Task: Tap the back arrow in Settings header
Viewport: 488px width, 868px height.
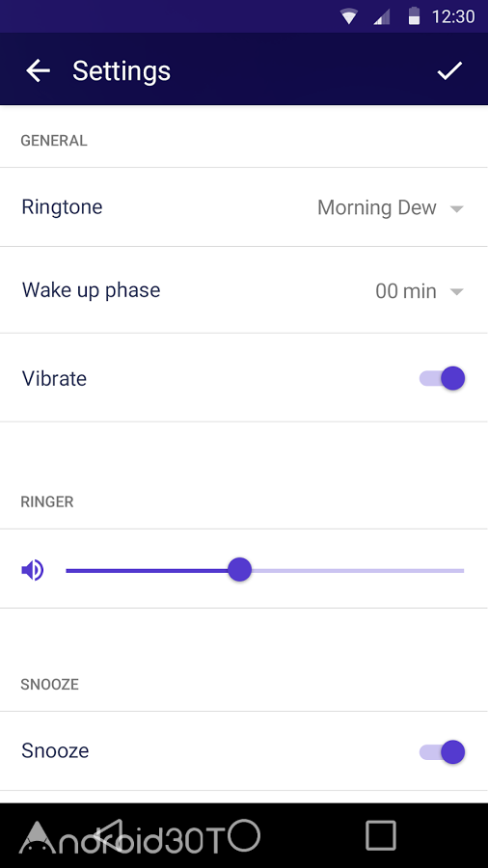Action: pos(38,70)
